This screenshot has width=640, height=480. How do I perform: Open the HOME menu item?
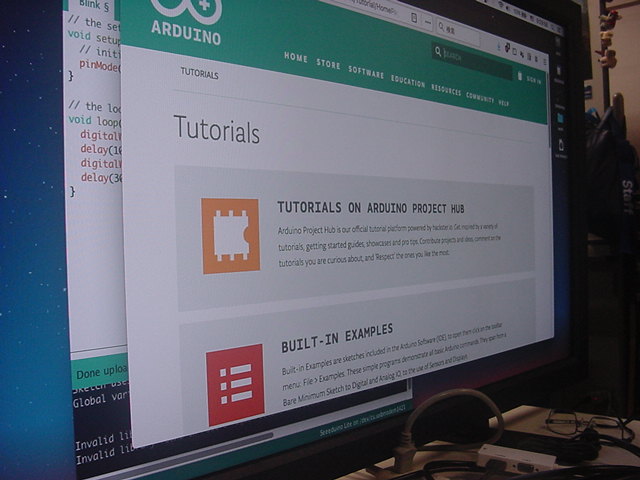pos(296,58)
